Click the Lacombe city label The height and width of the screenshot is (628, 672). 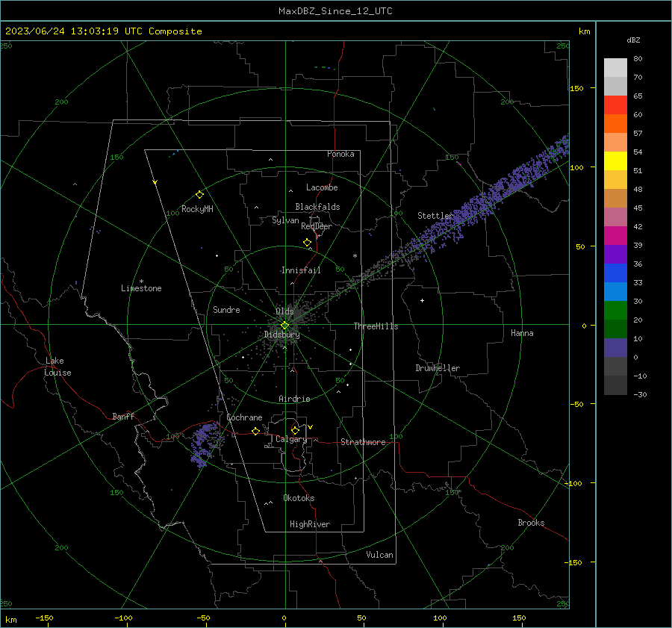pyautogui.click(x=322, y=187)
